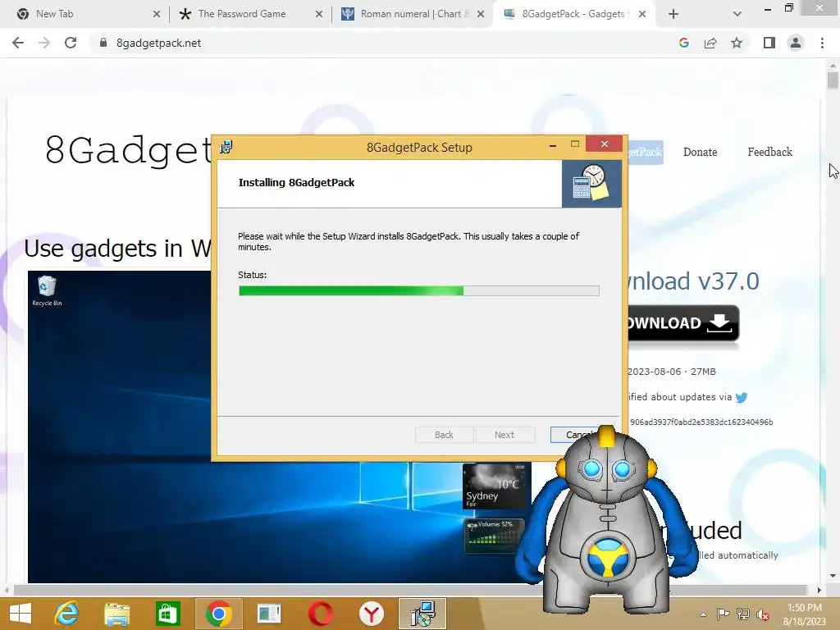Click the file hash text 906ad3937f0abd2e
The width and height of the screenshot is (840, 630).
701,422
